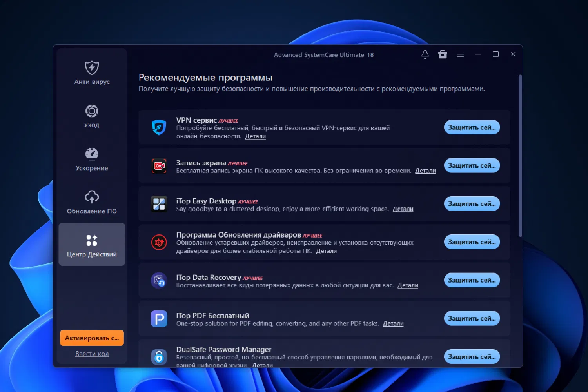Open notifications bell icon
Screen dimensions: 588x392
click(425, 54)
